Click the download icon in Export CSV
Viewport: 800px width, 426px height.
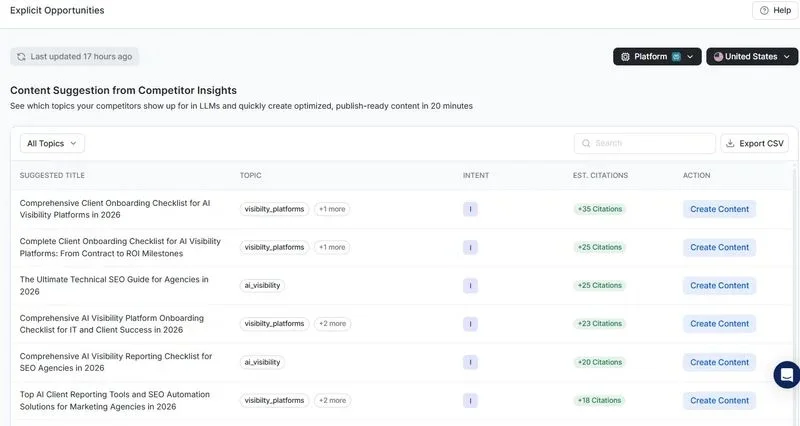(x=730, y=143)
